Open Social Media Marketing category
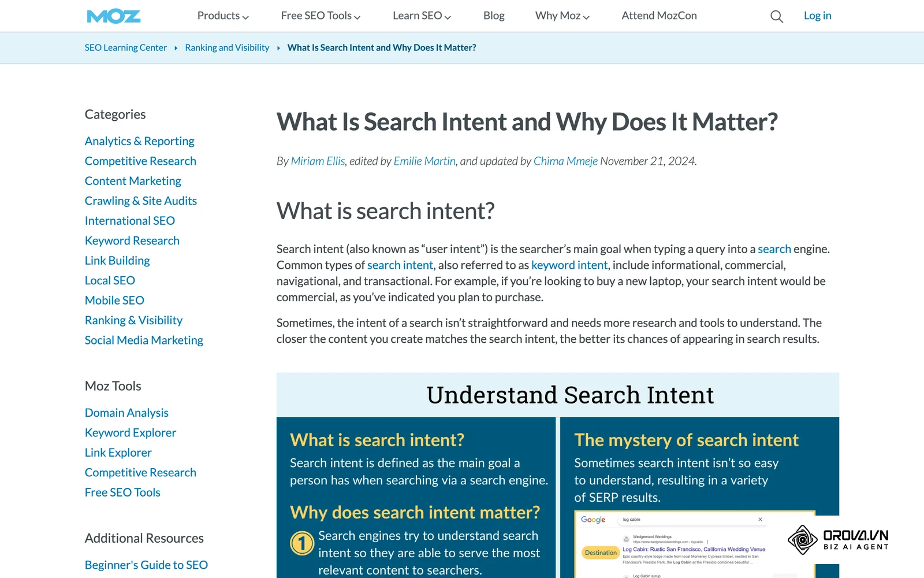 point(144,340)
